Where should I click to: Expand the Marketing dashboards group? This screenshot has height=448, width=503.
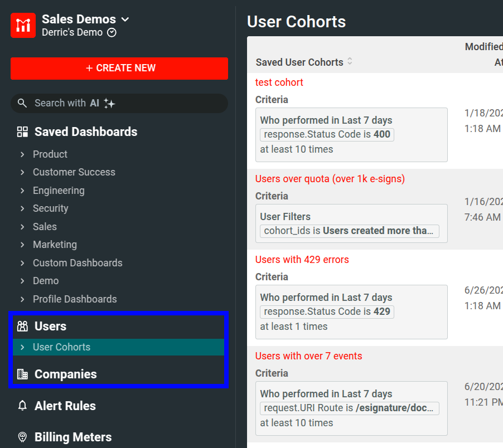pos(21,245)
